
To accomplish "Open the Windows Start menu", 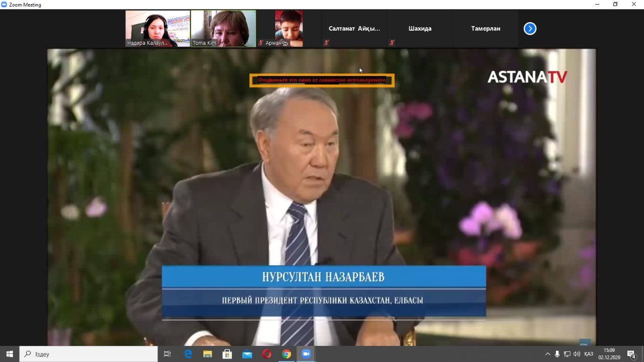I will coord(10,354).
